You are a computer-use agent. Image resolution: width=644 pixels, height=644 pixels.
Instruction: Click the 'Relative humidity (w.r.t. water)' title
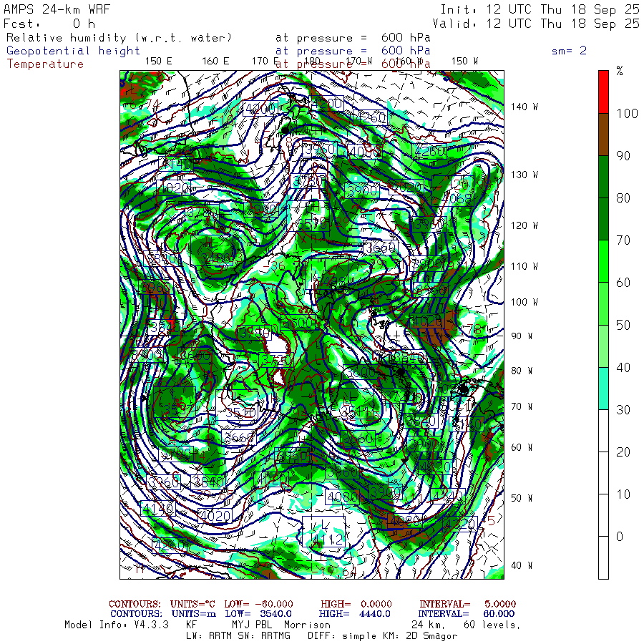coord(119,38)
